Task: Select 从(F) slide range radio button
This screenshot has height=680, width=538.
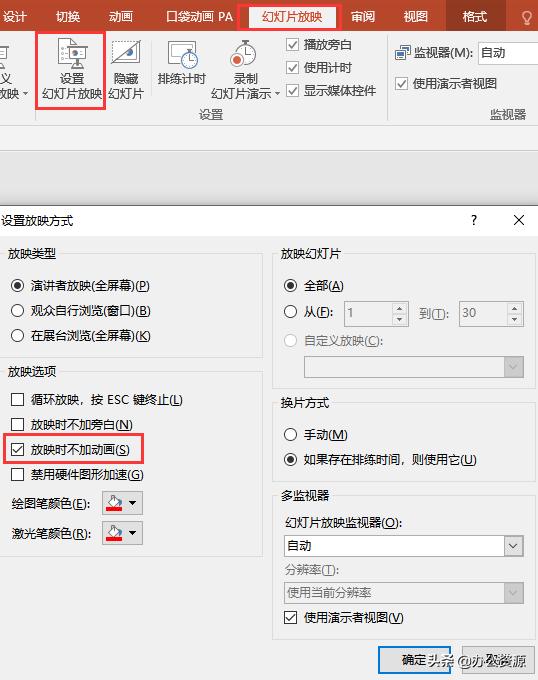Action: pyautogui.click(x=290, y=312)
